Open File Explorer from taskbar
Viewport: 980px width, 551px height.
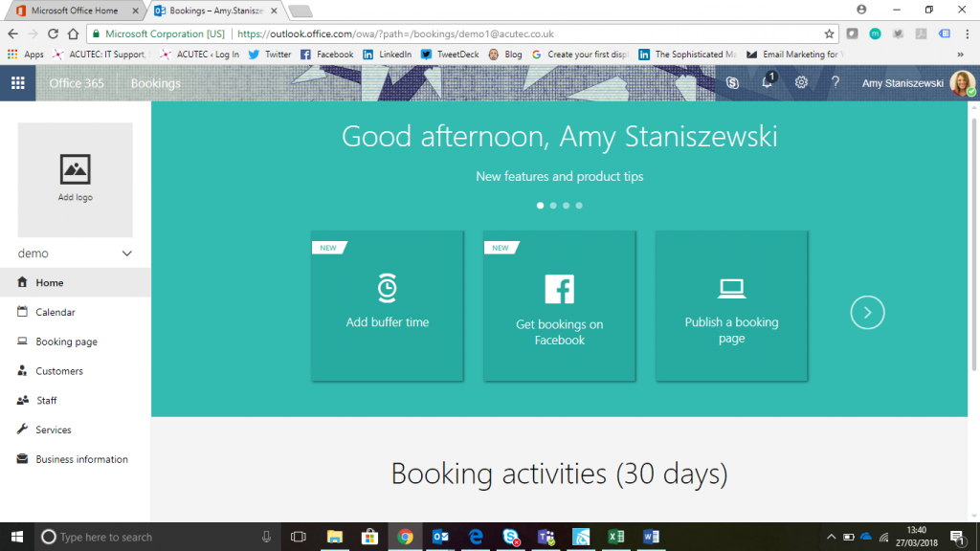click(335, 537)
